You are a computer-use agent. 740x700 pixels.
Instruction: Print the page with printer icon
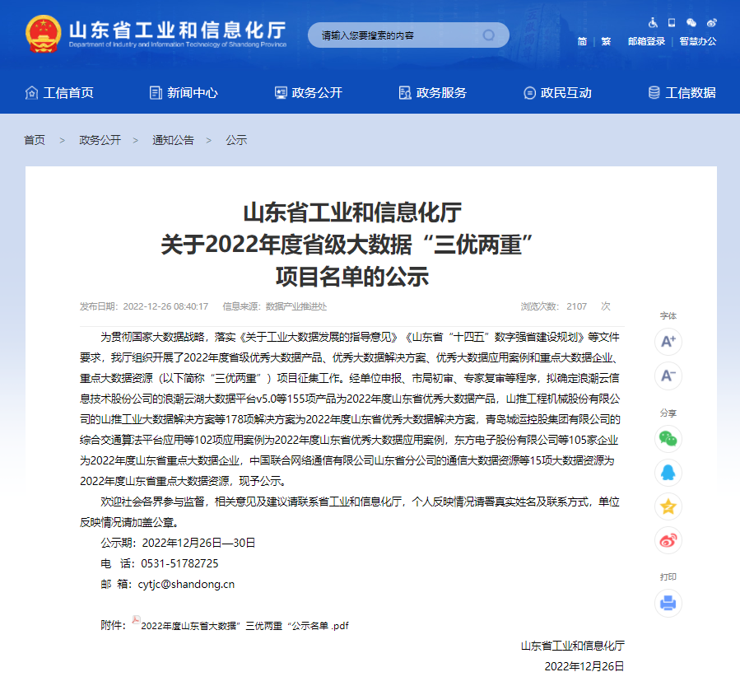pos(668,604)
